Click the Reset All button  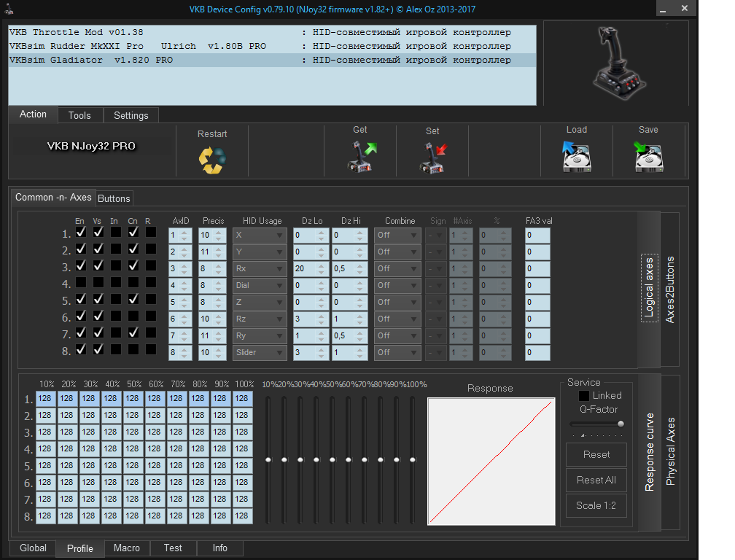coord(596,480)
